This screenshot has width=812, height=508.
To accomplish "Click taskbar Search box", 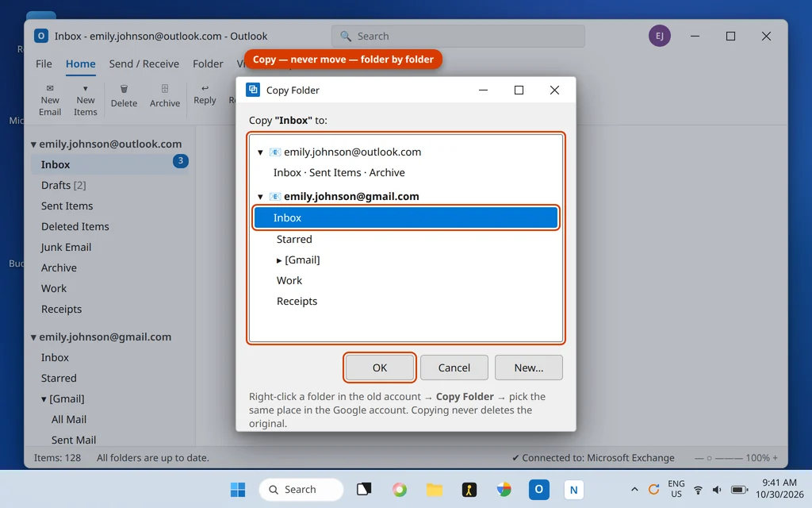I will (x=301, y=489).
